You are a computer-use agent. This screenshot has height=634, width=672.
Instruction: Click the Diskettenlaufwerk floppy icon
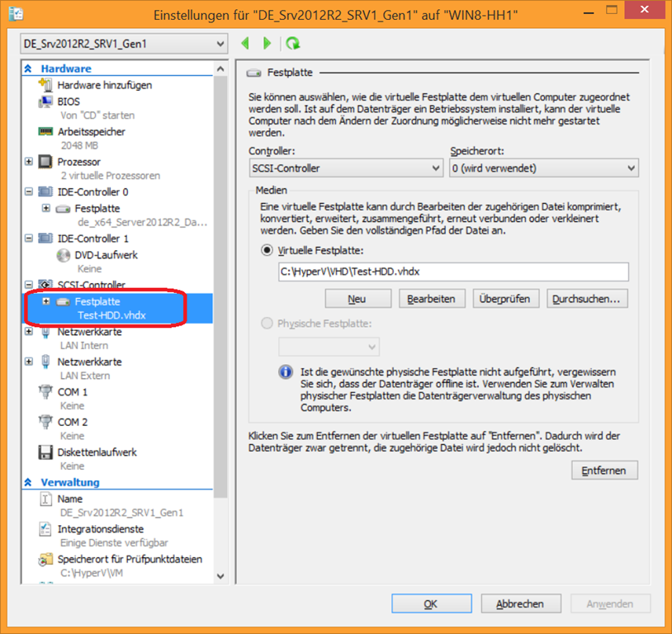[x=45, y=452]
